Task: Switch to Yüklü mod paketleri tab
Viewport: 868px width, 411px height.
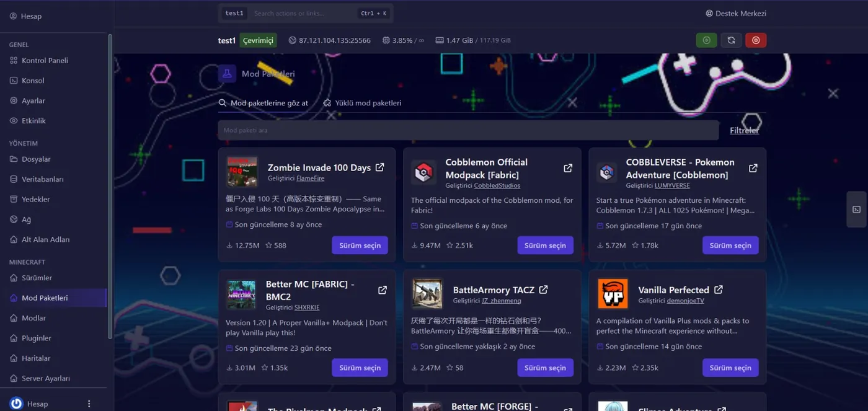Action: click(362, 103)
